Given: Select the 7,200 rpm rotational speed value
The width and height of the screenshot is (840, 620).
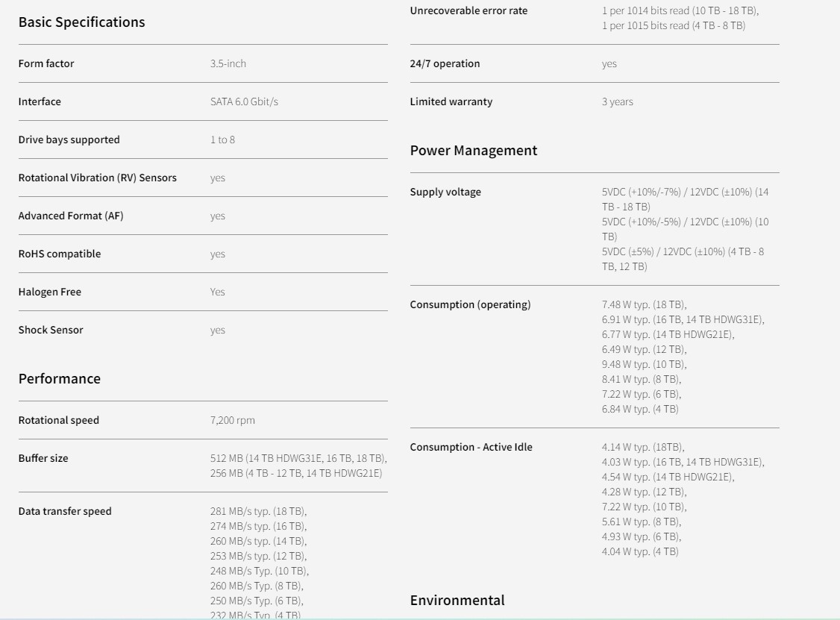Looking at the screenshot, I should pyautogui.click(x=233, y=420).
